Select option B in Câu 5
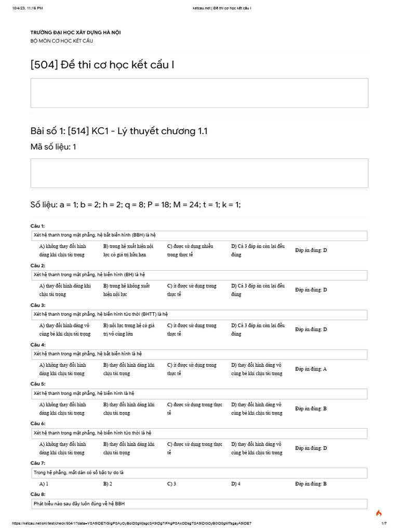Viewport: 399px width, 532px height. click(128, 409)
